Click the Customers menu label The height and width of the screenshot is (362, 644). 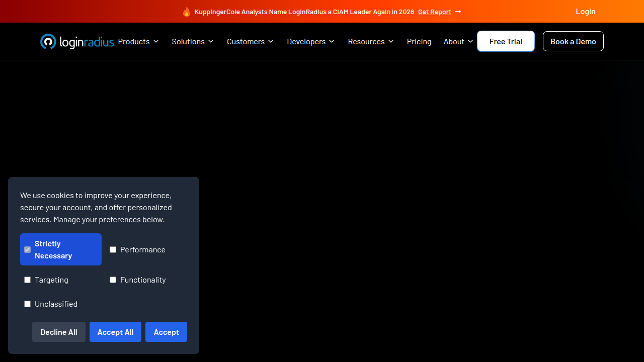point(246,42)
